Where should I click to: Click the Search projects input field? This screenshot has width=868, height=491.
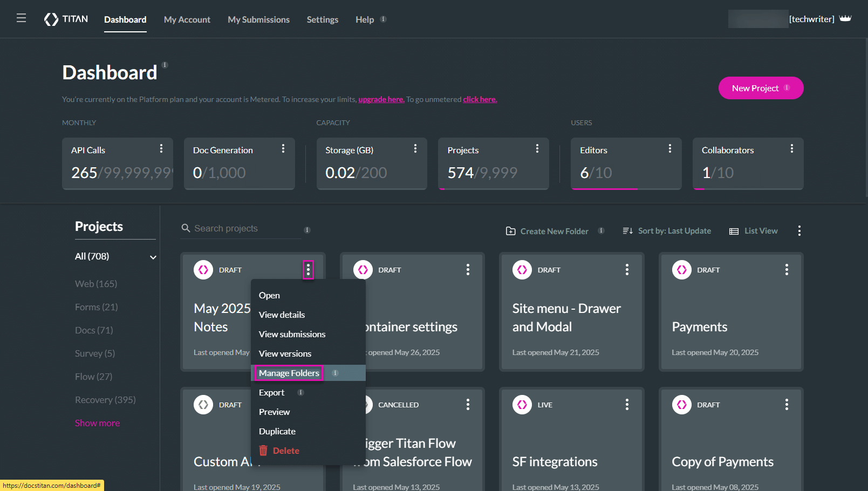pyautogui.click(x=245, y=228)
